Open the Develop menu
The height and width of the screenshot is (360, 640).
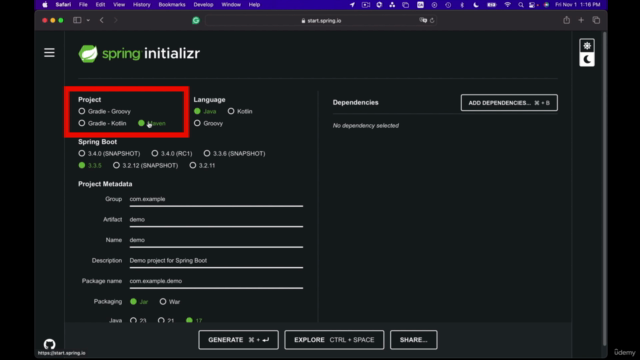[x=203, y=5]
